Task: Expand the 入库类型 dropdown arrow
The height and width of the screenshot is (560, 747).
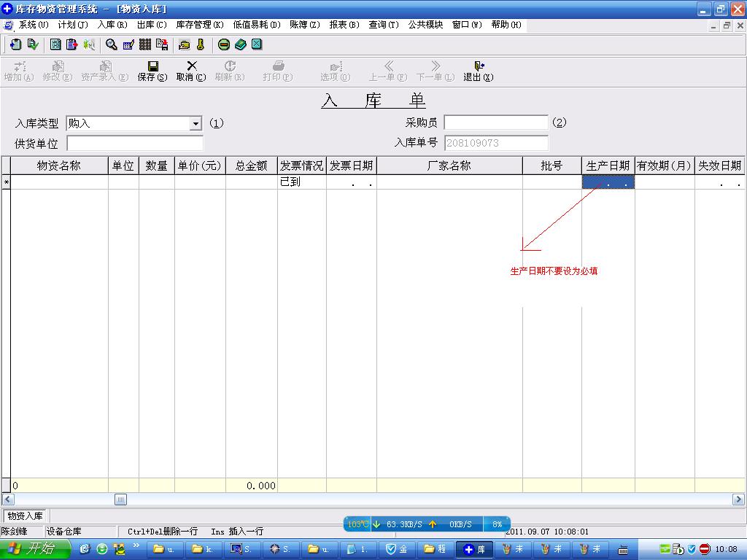Action: (x=196, y=124)
